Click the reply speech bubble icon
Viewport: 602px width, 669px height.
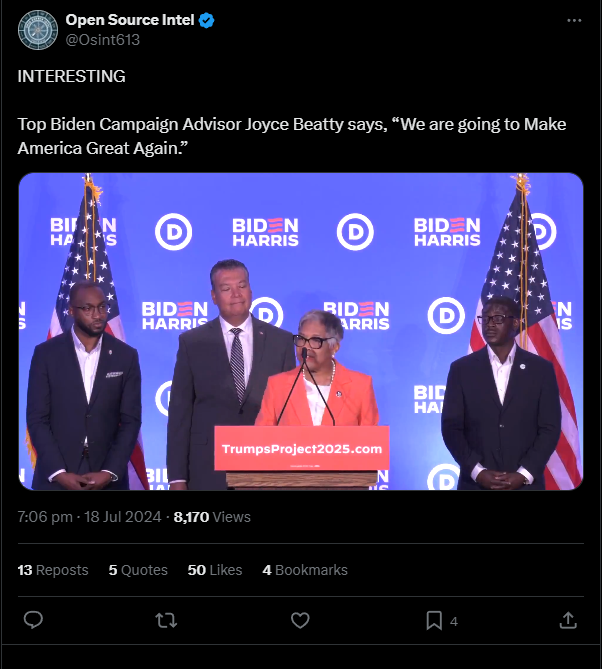point(33,620)
